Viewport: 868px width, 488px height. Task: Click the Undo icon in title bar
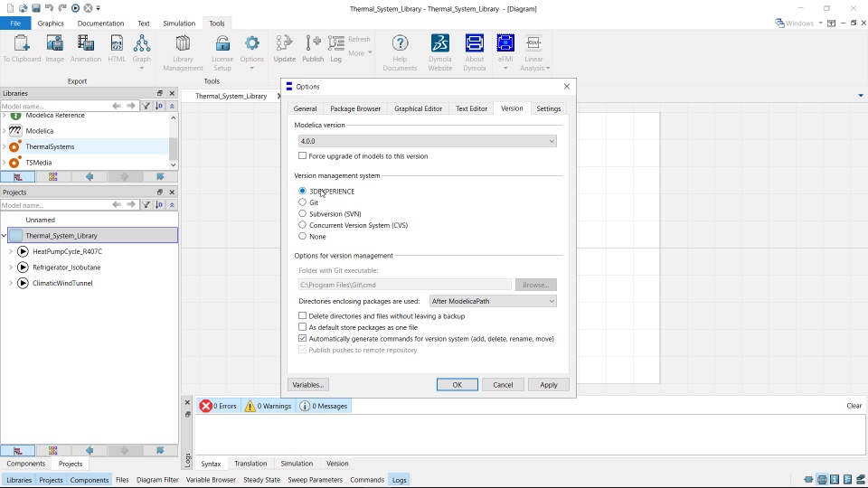[x=49, y=8]
